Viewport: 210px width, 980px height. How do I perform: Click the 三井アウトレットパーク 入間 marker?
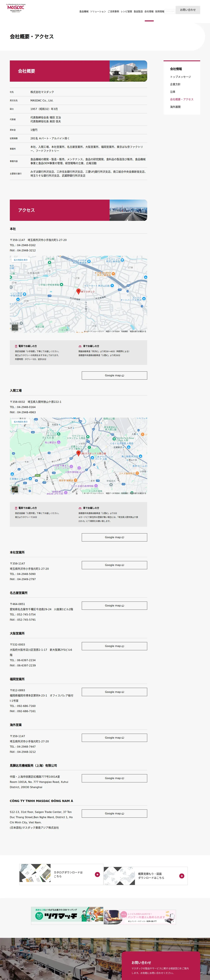tap(92, 458)
